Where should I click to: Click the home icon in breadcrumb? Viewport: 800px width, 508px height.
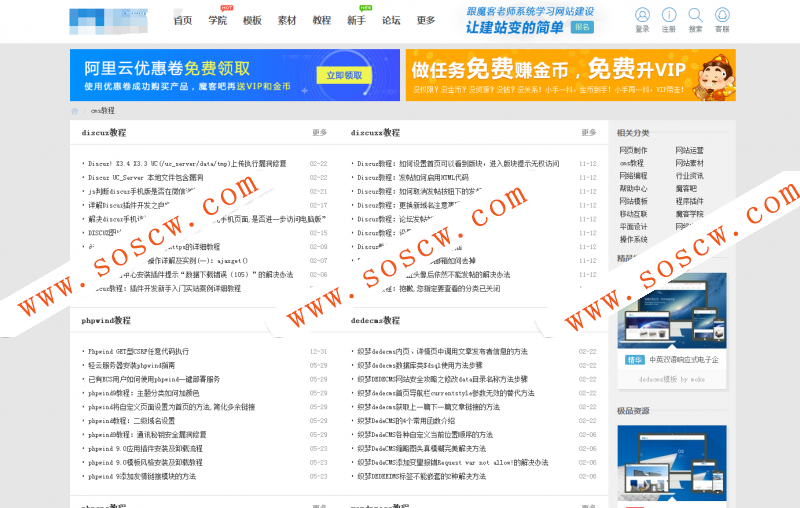click(74, 111)
